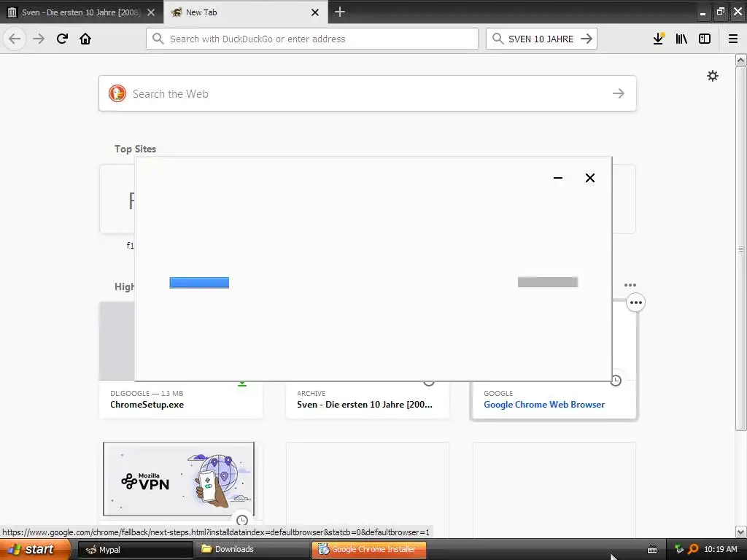This screenshot has width=747, height=560.
Task: Click the GOOGLE source label
Action: tap(498, 393)
